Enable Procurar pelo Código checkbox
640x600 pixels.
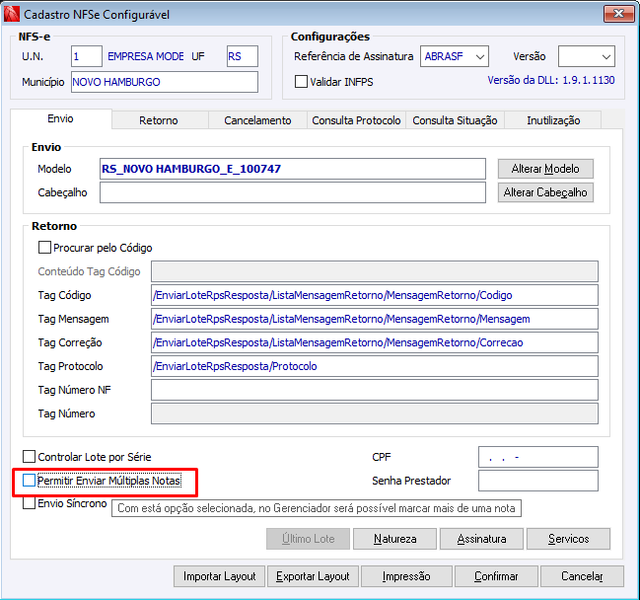point(44,247)
